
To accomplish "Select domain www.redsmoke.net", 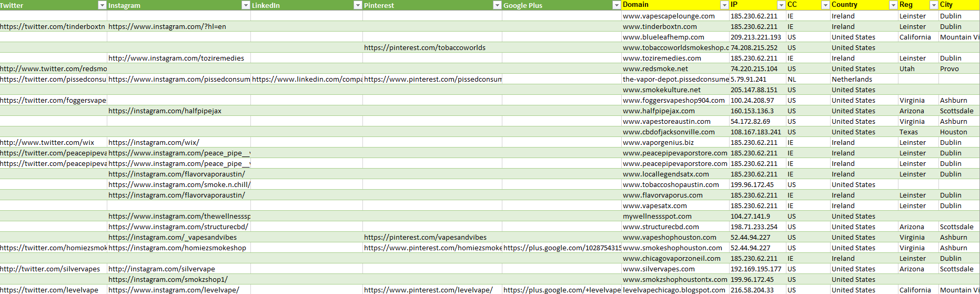I will coord(675,68).
